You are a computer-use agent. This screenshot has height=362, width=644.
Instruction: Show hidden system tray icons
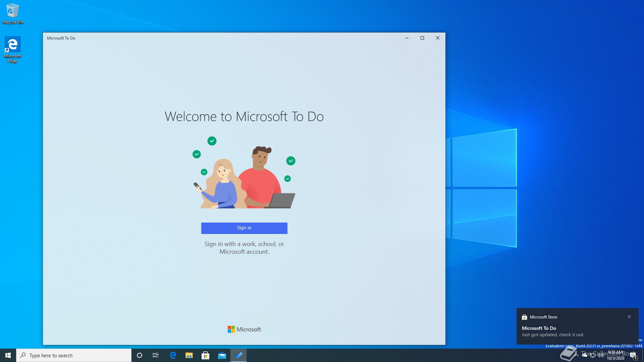(577, 355)
